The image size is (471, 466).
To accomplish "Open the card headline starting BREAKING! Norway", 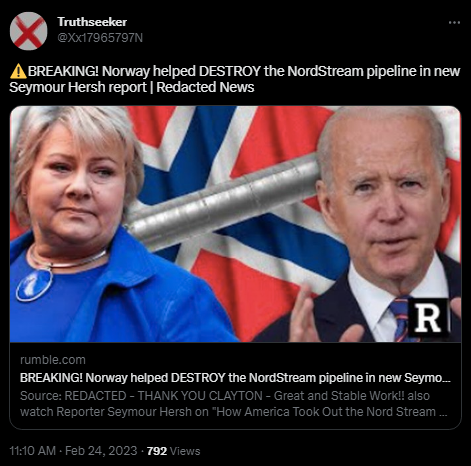I will click(235, 378).
